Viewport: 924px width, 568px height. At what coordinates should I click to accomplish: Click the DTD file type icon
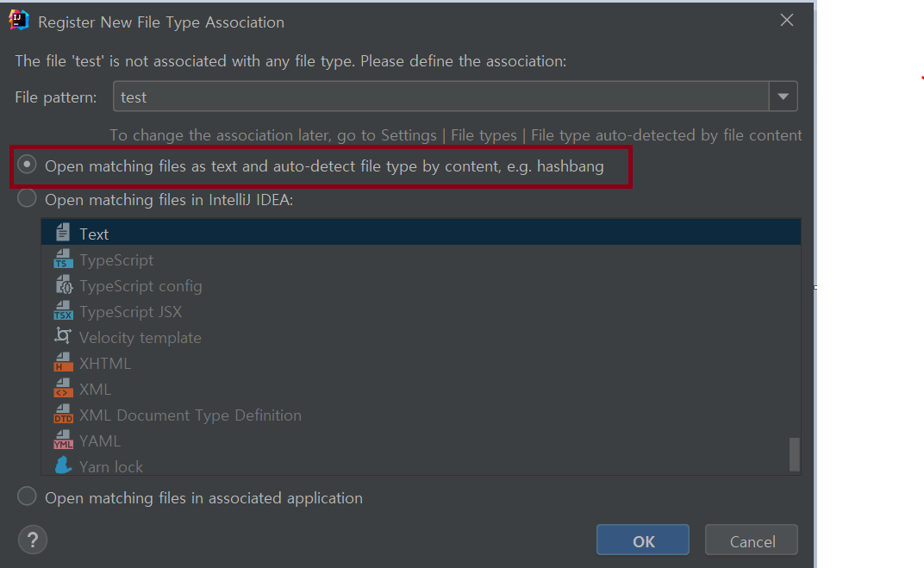click(63, 415)
